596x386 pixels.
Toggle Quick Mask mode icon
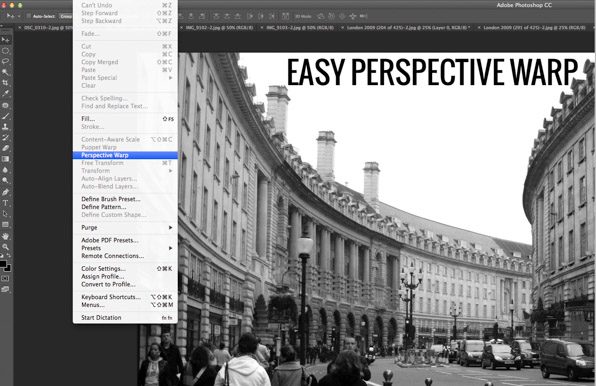(5, 278)
